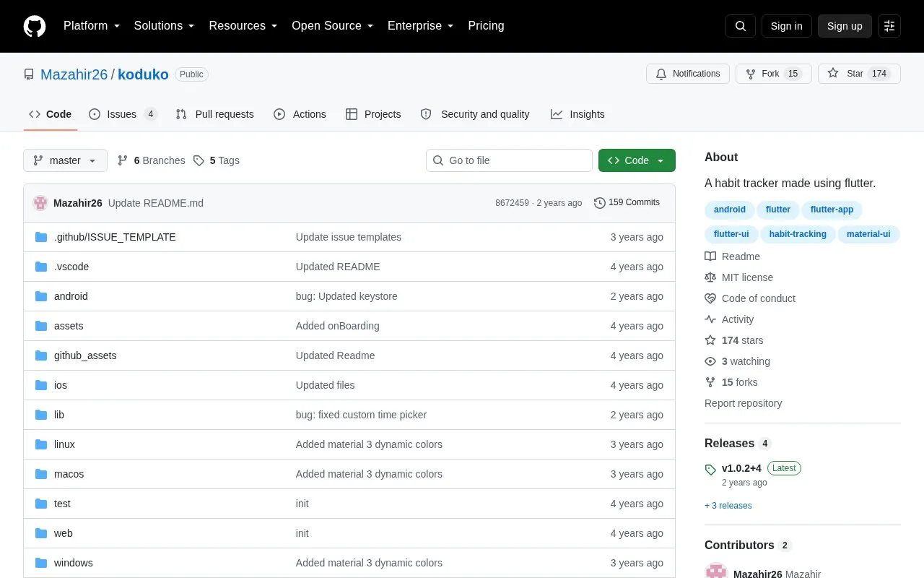Click the pulse icon beside Activity

[x=710, y=319]
